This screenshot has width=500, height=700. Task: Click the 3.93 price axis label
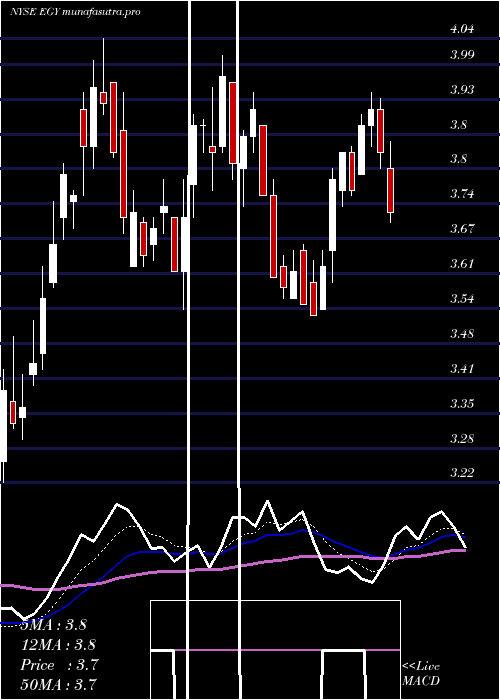pyautogui.click(x=462, y=89)
